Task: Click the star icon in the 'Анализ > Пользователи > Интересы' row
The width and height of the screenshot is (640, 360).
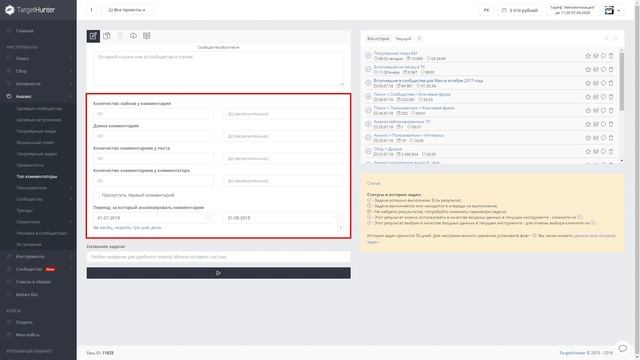Action: click(588, 138)
